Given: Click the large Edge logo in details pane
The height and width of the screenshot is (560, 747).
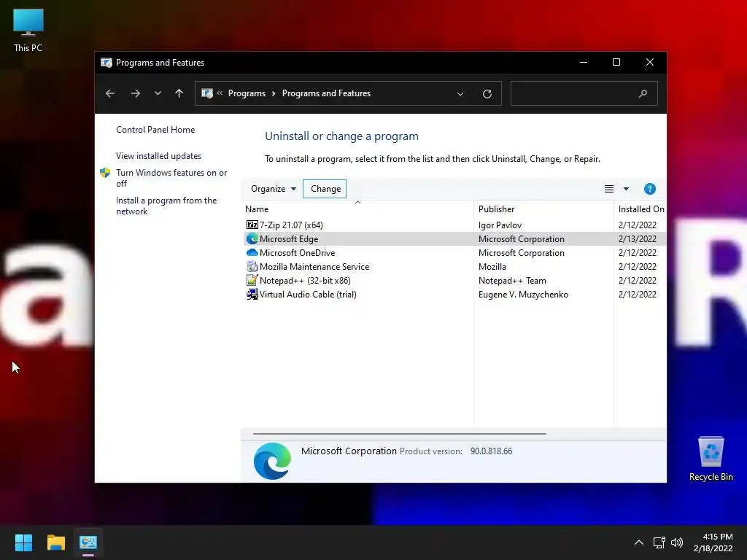Looking at the screenshot, I should 272,461.
